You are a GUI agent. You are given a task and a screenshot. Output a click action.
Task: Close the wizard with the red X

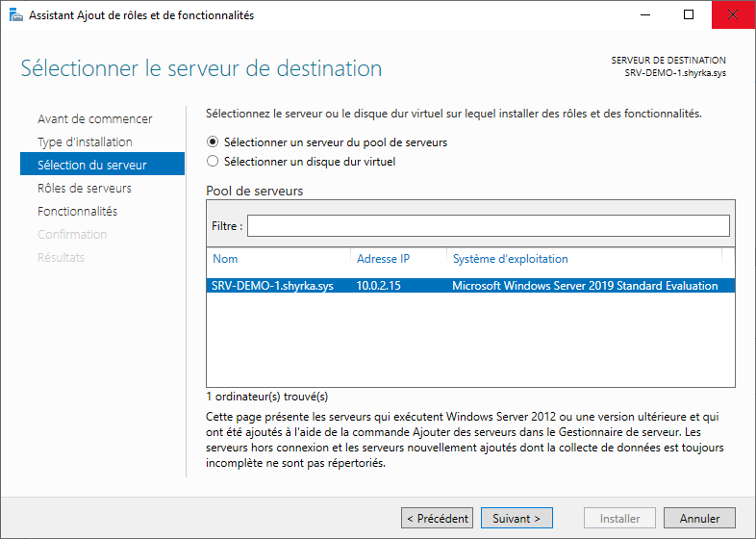coord(733,15)
